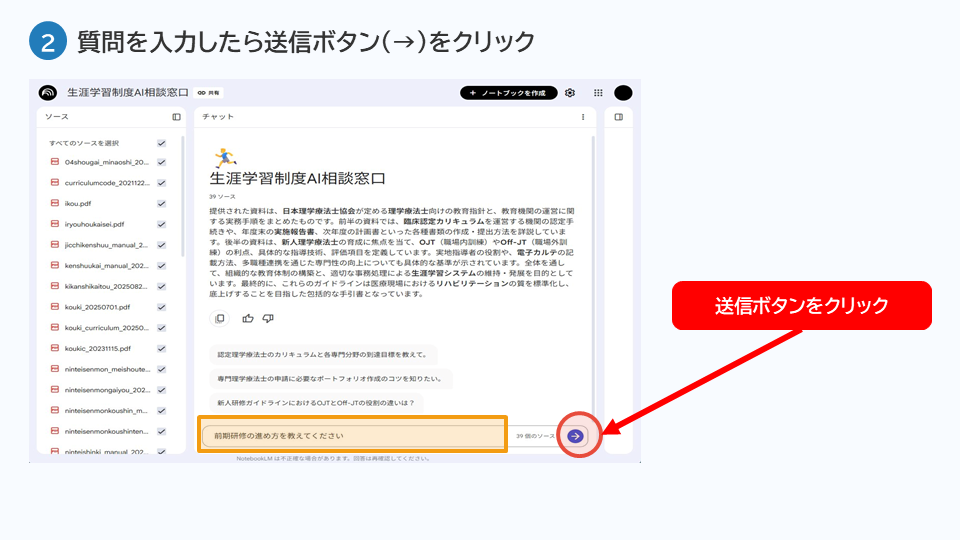This screenshot has width=960, height=540.
Task: Open the チャット panel three-dot menu
Action: point(583,117)
